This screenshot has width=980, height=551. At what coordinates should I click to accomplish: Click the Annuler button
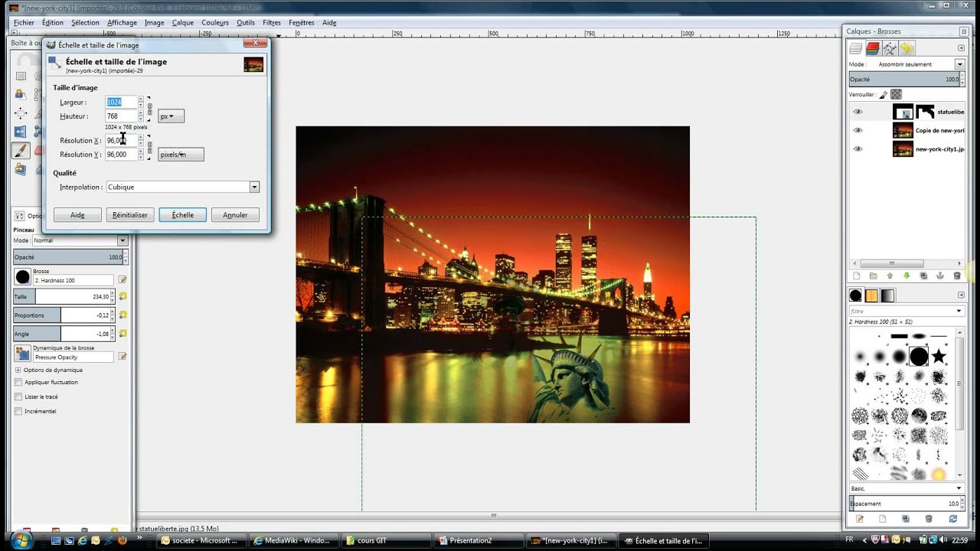point(235,215)
